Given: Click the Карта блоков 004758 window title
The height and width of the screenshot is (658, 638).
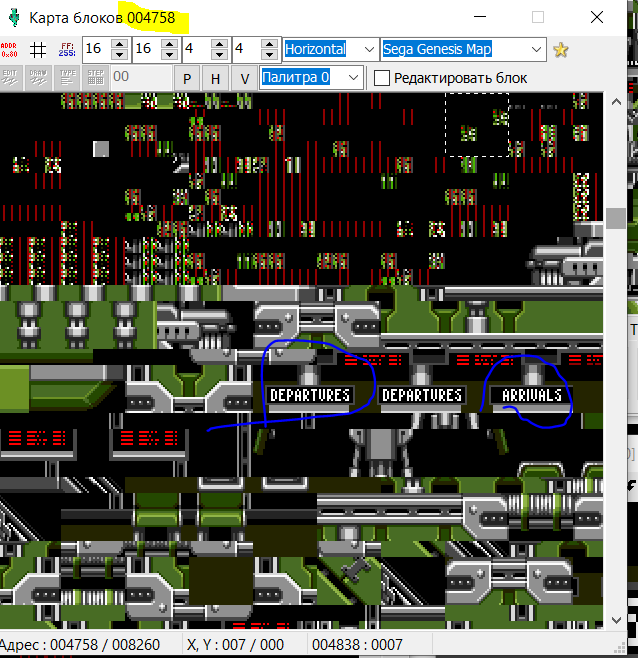Looking at the screenshot, I should pyautogui.click(x=102, y=18).
